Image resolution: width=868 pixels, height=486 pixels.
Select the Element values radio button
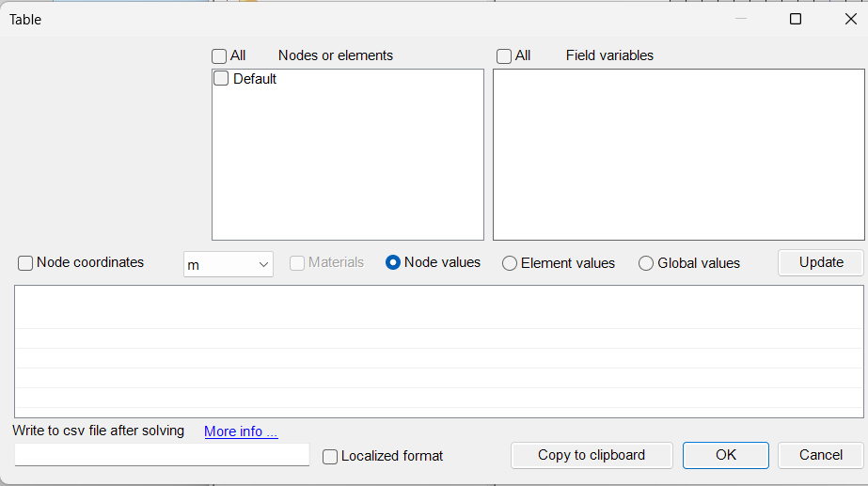coord(510,263)
